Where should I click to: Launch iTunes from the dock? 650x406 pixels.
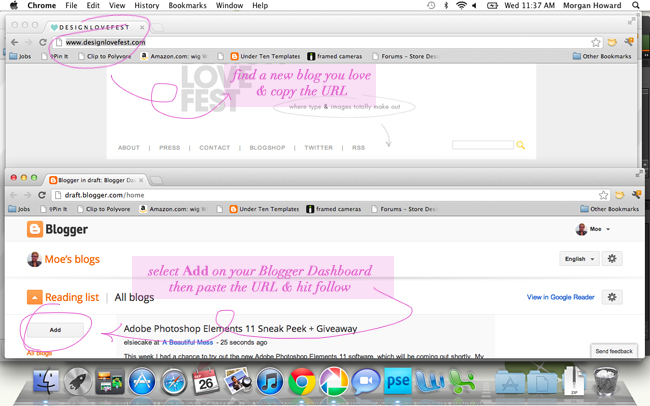pyautogui.click(x=269, y=381)
